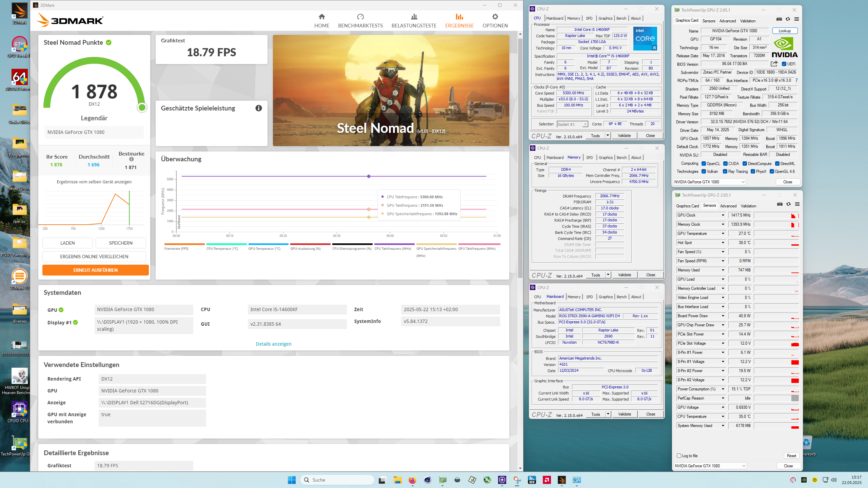
Task: Click GPU-Auslastung red legend swatch
Action: point(310,244)
